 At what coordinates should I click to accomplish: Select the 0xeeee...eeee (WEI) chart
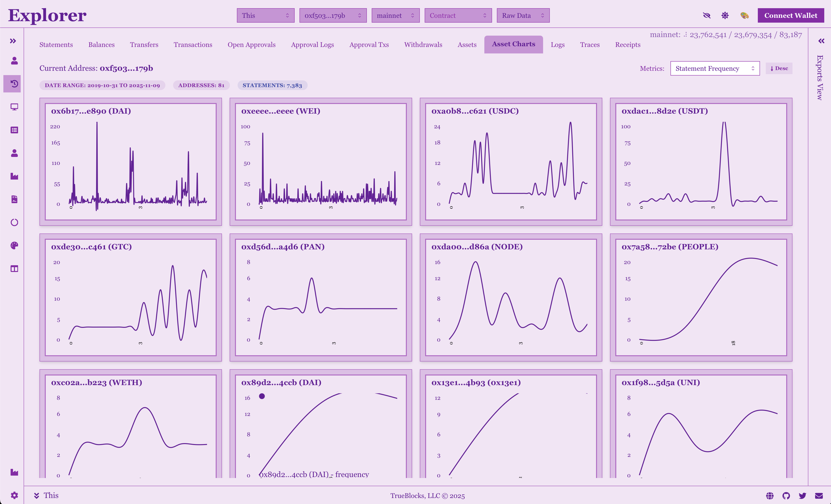click(321, 162)
